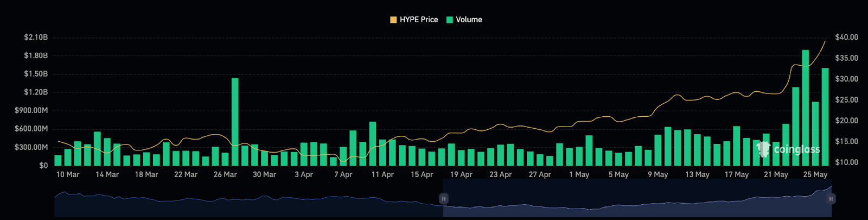Image resolution: width=868 pixels, height=220 pixels.
Task: Click the 26 Mar date label
Action: 225,174
